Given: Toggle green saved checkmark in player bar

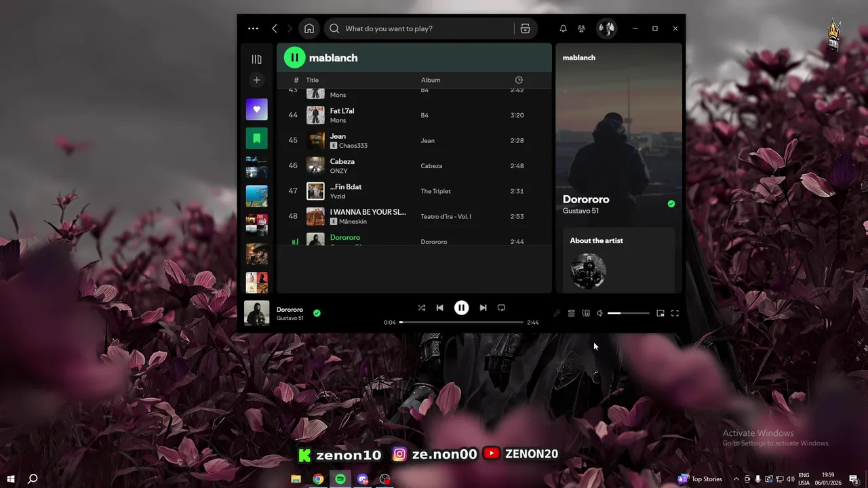Looking at the screenshot, I should tap(317, 313).
